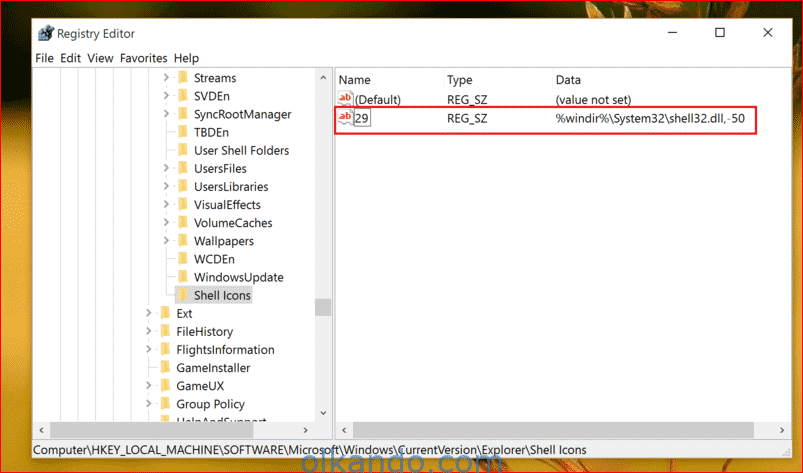This screenshot has width=803, height=473.
Task: Expand the Wallpapers key
Action: 166,241
